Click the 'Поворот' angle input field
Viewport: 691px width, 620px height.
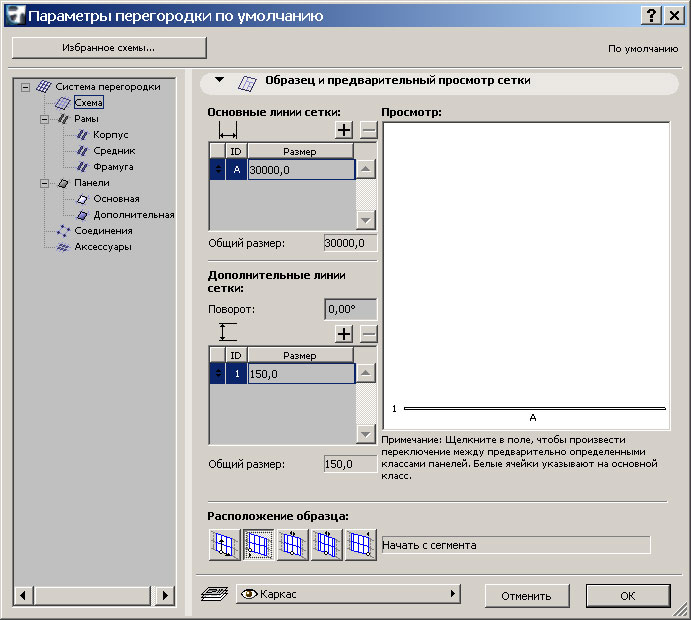350,310
